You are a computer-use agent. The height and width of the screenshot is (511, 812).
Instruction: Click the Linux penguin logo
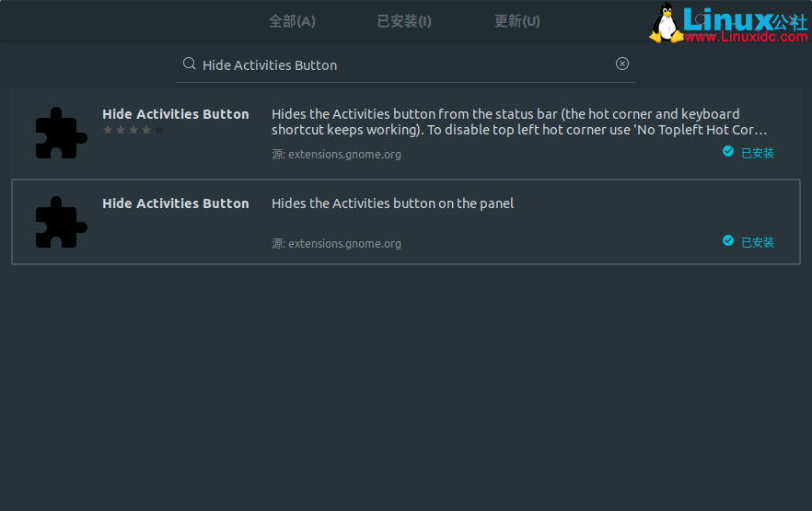[x=665, y=23]
